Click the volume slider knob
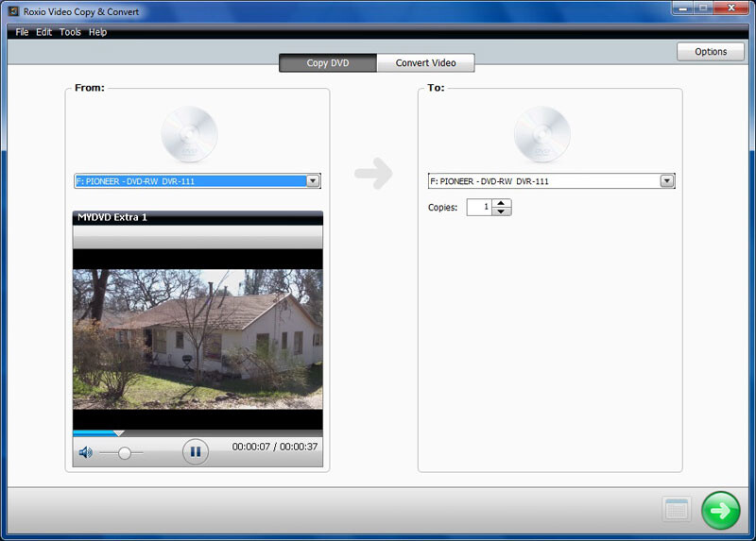756x541 pixels. (x=125, y=453)
